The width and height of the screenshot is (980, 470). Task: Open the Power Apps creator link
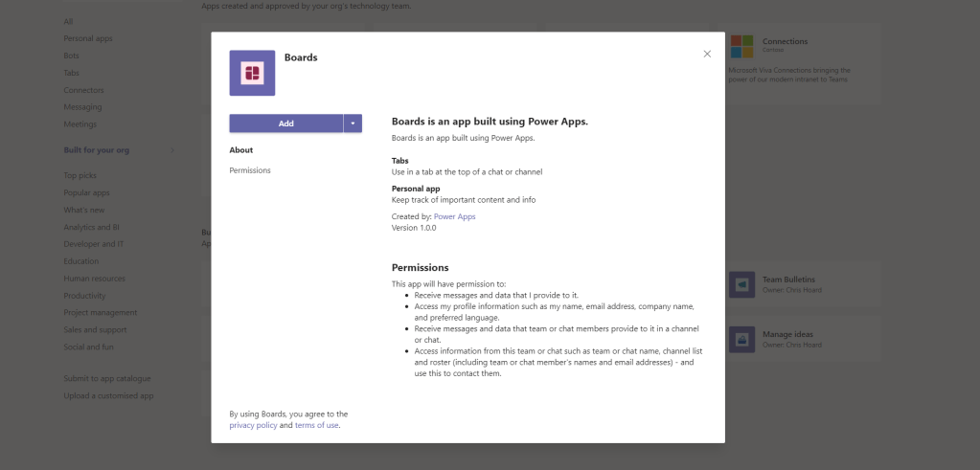[x=454, y=216]
